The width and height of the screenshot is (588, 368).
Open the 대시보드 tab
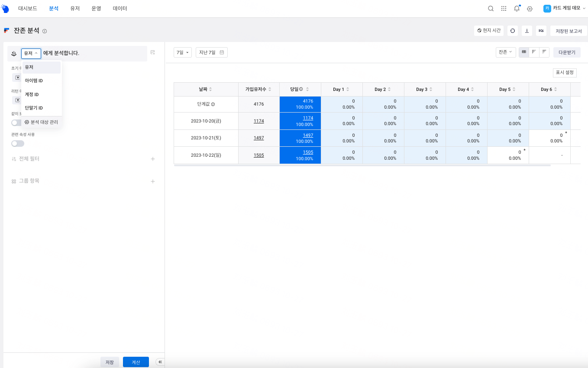28,8
